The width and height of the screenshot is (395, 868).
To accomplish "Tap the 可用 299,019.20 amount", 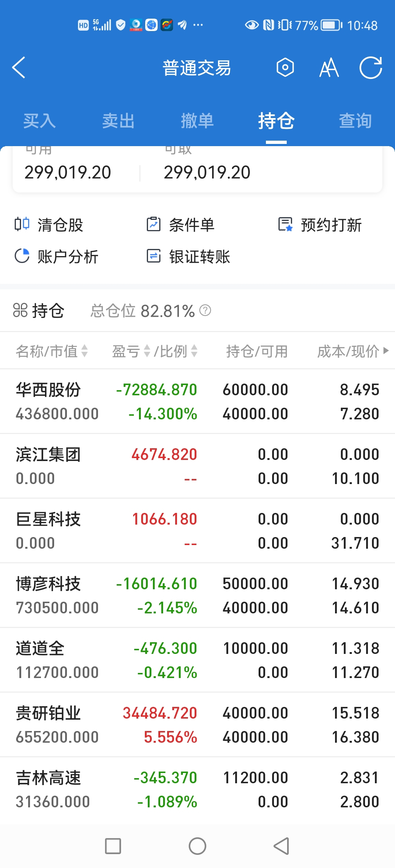I will 68,172.
